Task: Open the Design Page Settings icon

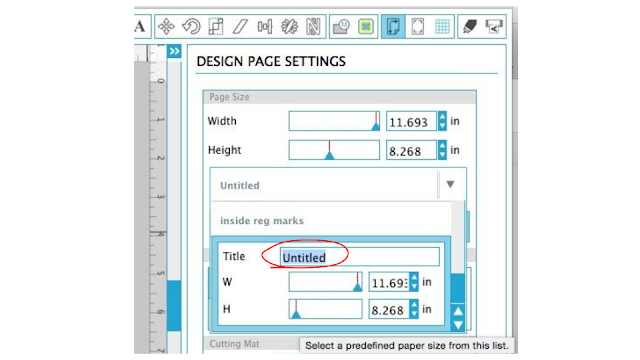Action: [393, 27]
